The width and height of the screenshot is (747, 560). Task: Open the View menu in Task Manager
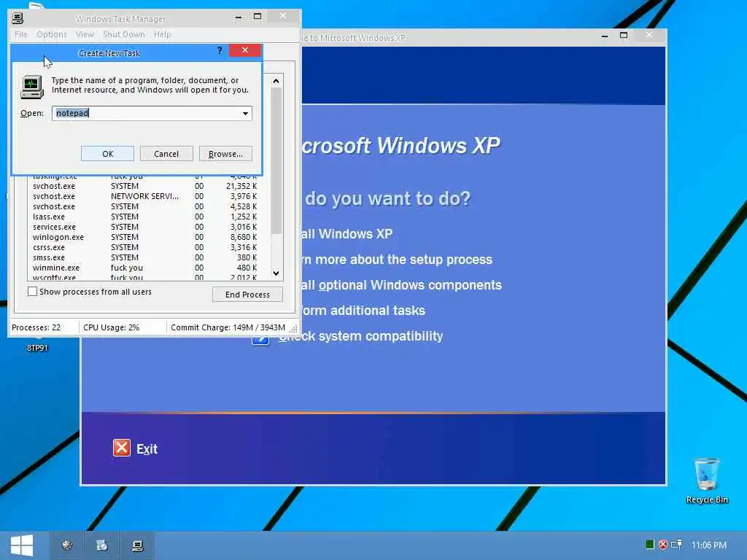pyautogui.click(x=85, y=34)
